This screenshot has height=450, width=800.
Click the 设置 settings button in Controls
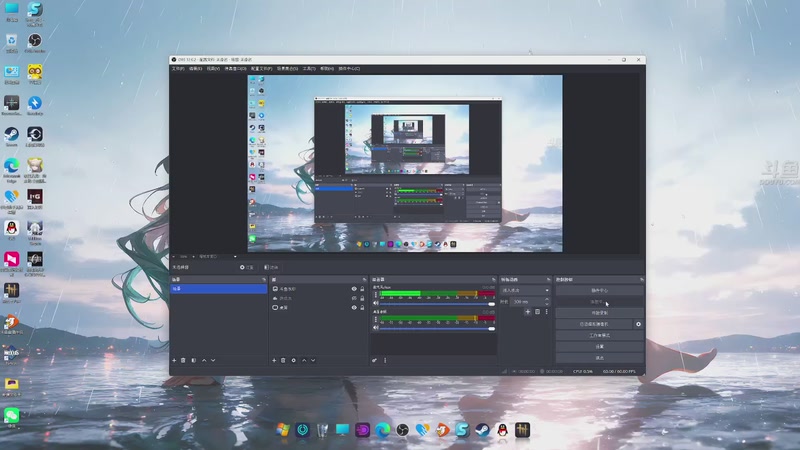click(x=599, y=346)
